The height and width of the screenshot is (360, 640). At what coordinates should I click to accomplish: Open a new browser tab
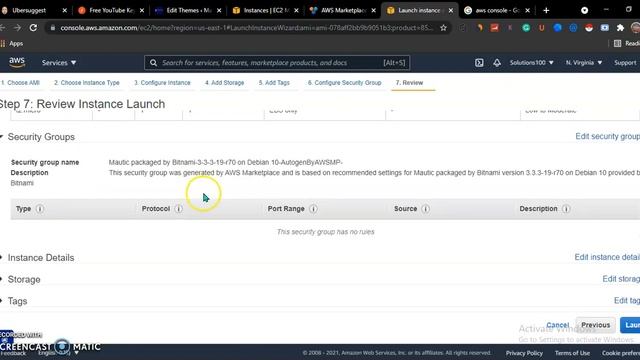[546, 11]
